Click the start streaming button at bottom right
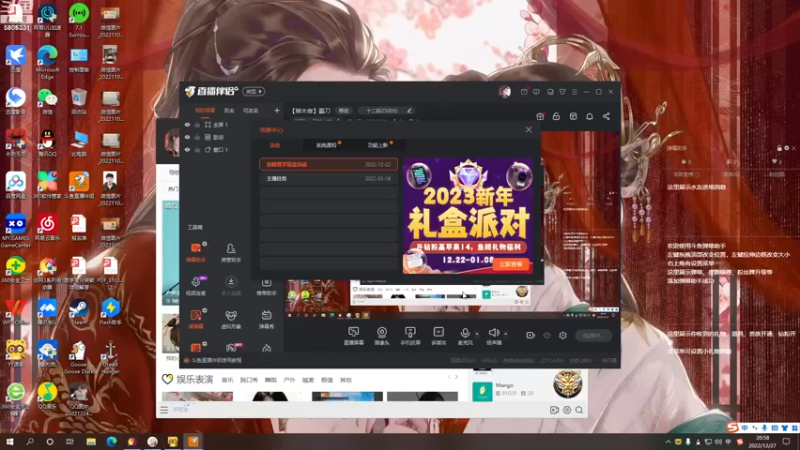Screen dimensions: 800x450 pyautogui.click(x=593, y=335)
